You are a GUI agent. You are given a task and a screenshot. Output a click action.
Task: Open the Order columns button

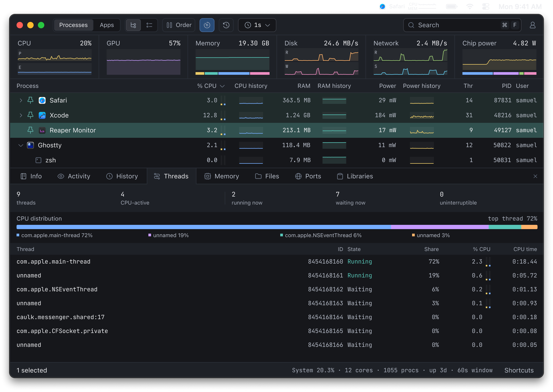click(x=179, y=25)
